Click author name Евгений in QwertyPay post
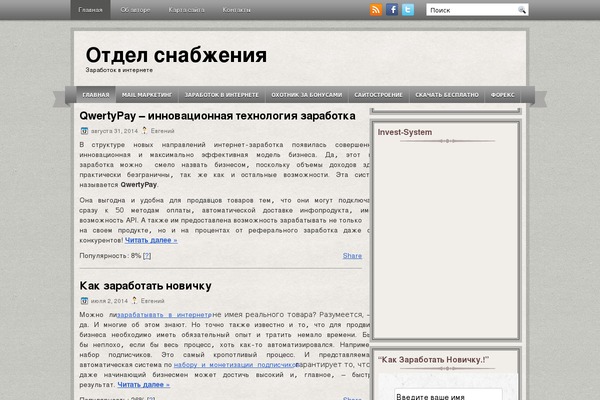The width and height of the screenshot is (600, 400). [162, 131]
